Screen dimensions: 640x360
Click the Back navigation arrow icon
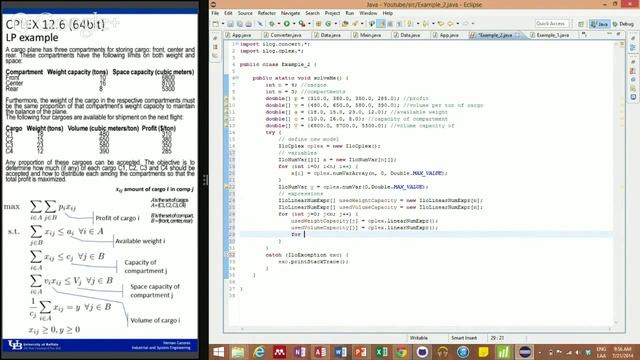click(x=450, y=24)
